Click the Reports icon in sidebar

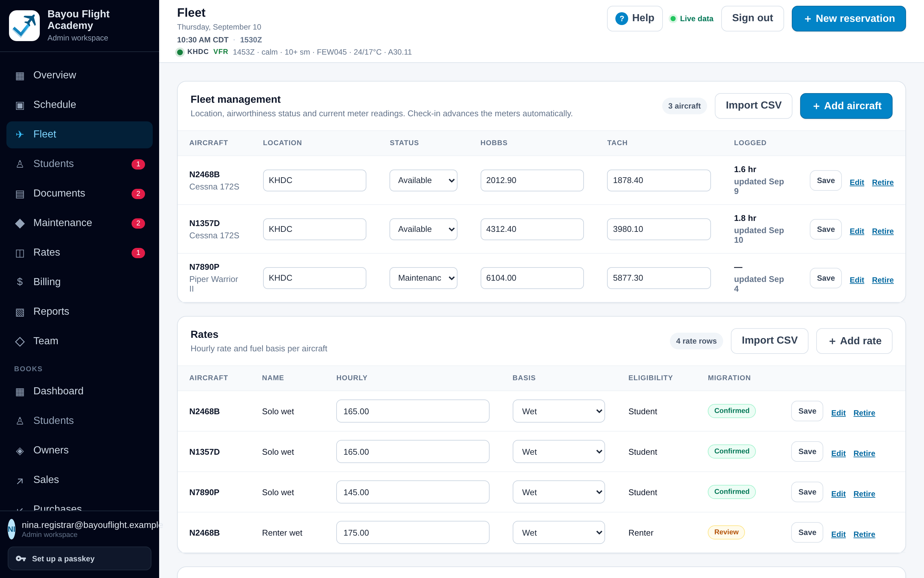click(x=20, y=312)
